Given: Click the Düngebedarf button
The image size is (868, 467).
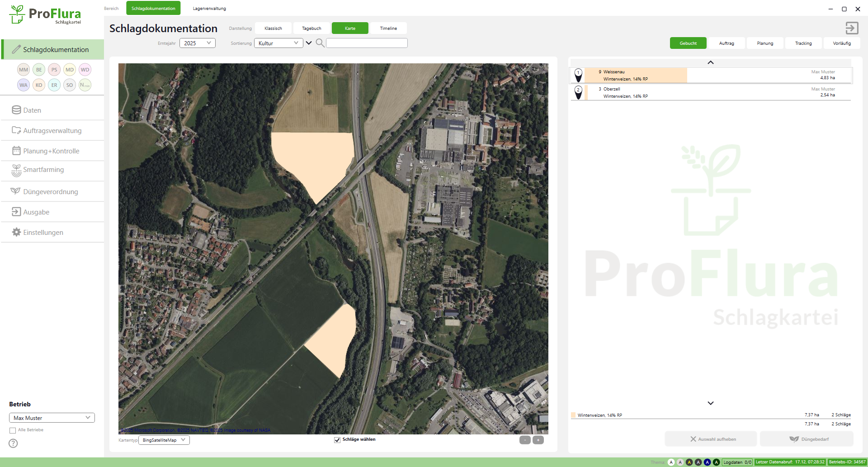Looking at the screenshot, I should click(x=807, y=439).
